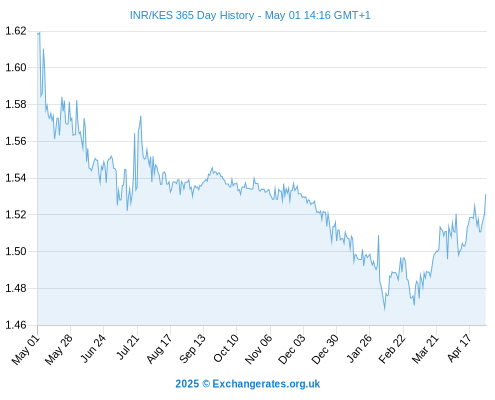Select the Oct 10 date tick
Screen dimensions: 495x400
pyautogui.click(x=226, y=349)
